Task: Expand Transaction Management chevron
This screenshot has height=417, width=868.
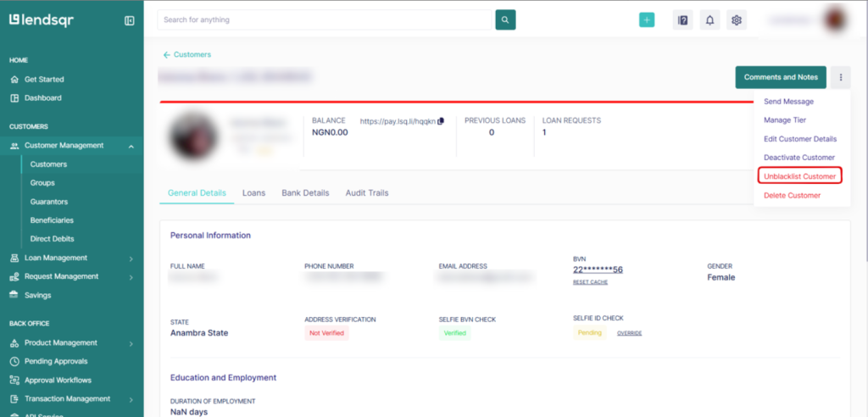Action: (x=131, y=399)
